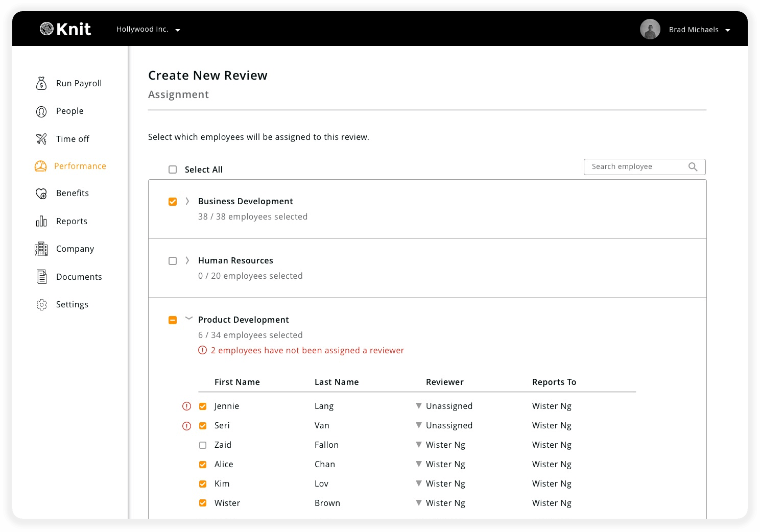Click the Documents page icon
This screenshot has height=532, width=760.
pyautogui.click(x=41, y=277)
